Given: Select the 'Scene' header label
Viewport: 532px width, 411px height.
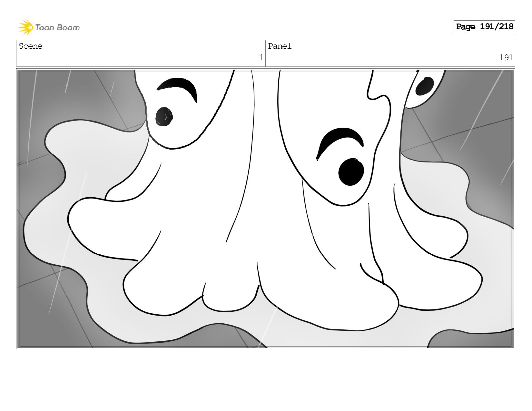Looking at the screenshot, I should coord(30,46).
